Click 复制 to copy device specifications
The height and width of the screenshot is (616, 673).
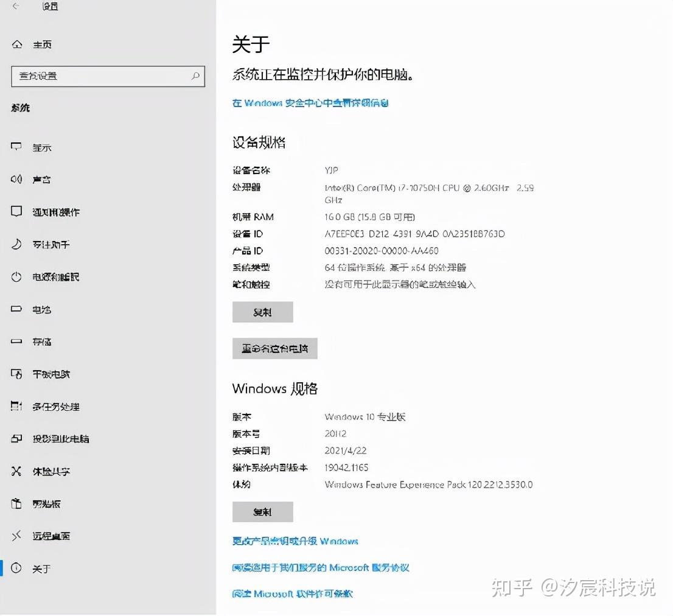click(262, 312)
